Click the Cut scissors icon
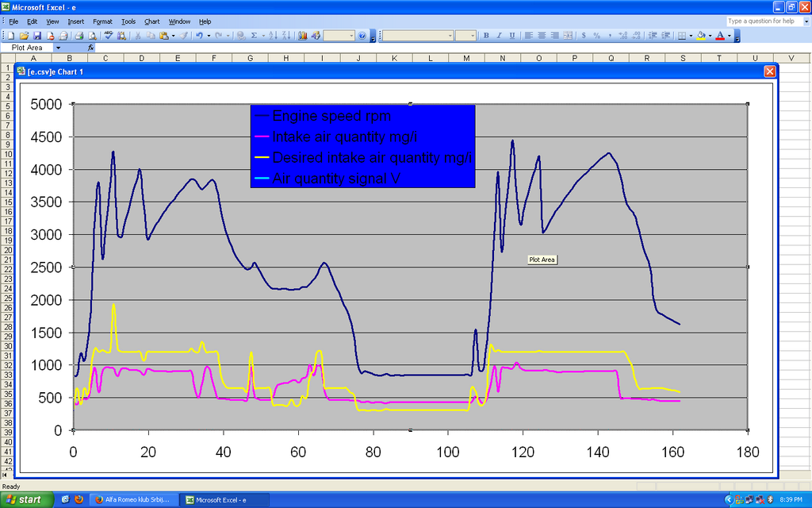Image resolution: width=812 pixels, height=508 pixels. (x=138, y=35)
